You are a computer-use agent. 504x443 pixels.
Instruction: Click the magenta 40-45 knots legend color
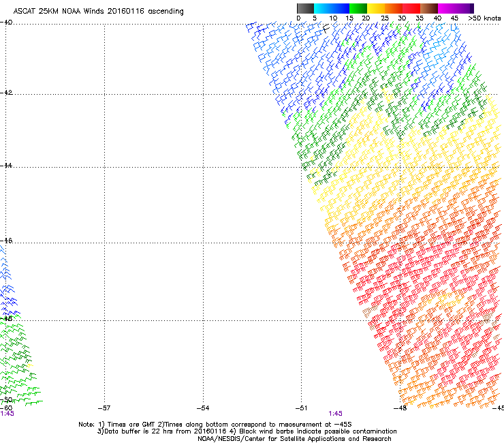447,8
